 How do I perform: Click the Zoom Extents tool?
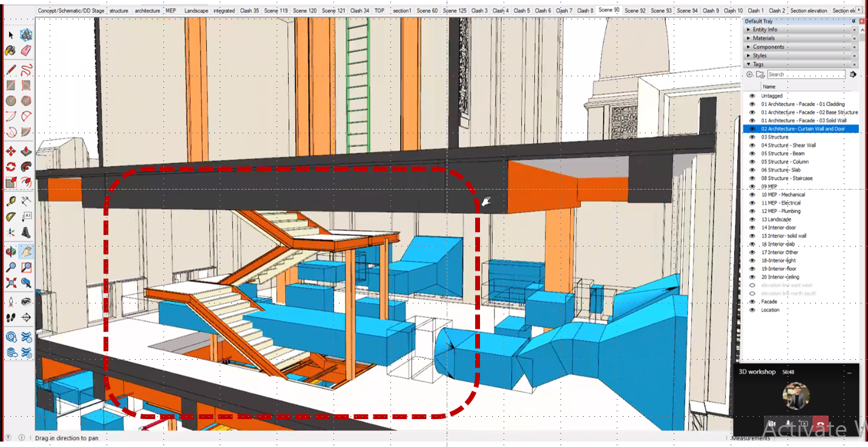(10, 282)
